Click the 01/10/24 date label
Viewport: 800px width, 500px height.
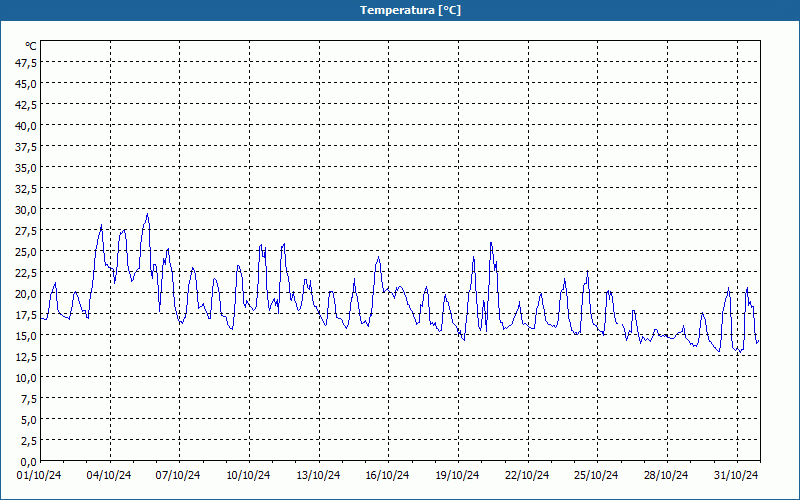pos(39,476)
